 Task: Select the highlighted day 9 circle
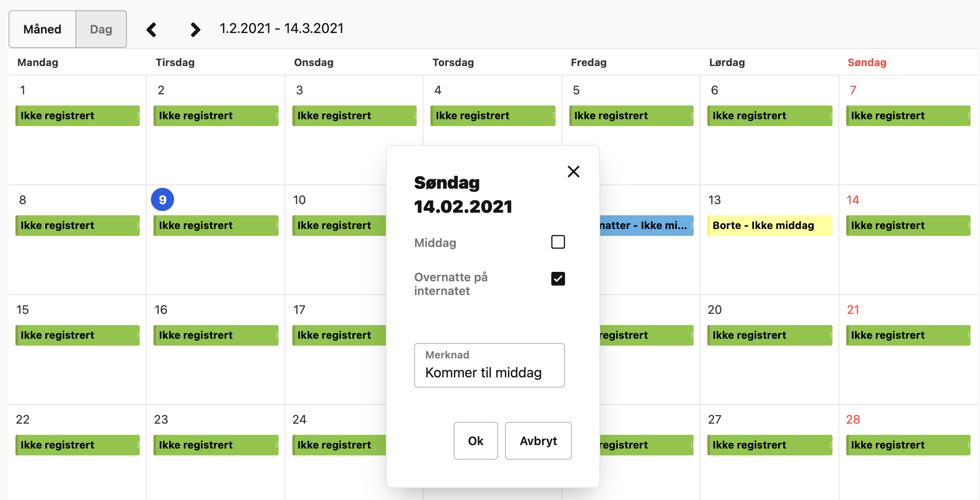click(162, 199)
